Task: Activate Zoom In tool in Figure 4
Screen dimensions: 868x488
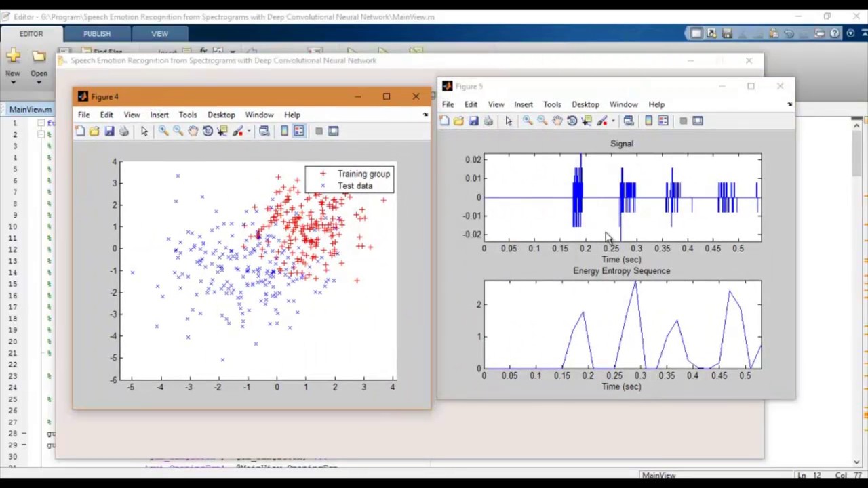Action: point(163,131)
